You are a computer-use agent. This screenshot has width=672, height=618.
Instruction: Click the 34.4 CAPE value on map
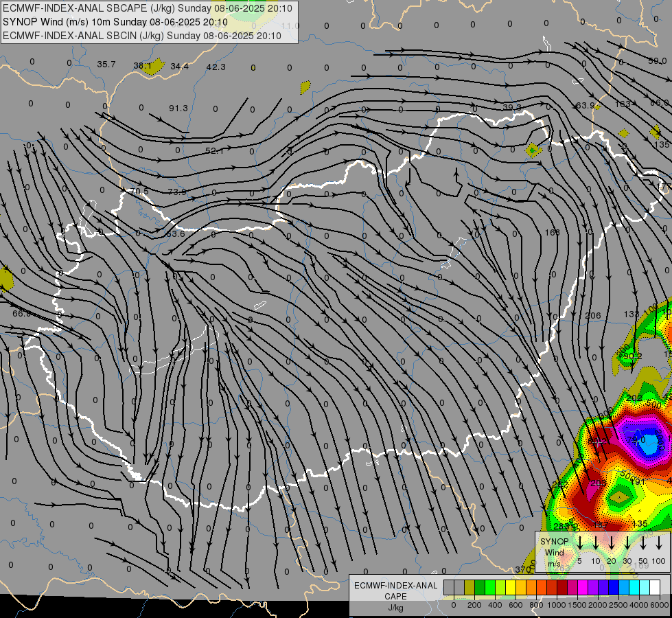click(x=179, y=67)
